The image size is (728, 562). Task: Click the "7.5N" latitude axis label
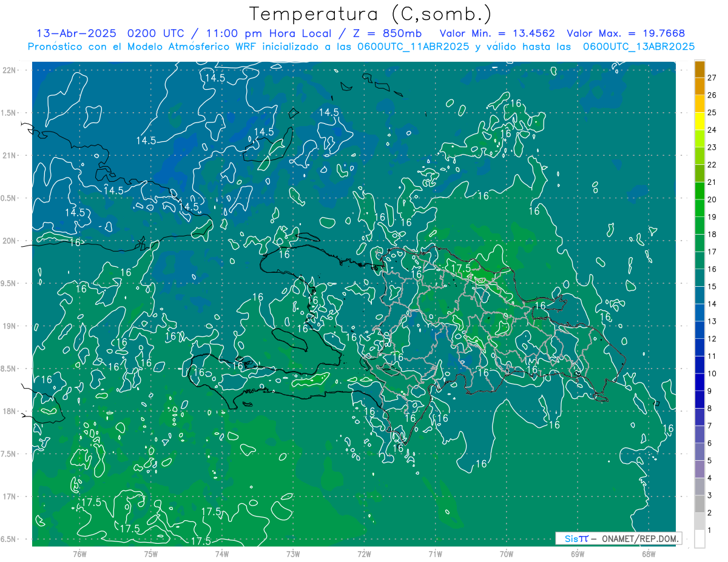pyautogui.click(x=9, y=454)
